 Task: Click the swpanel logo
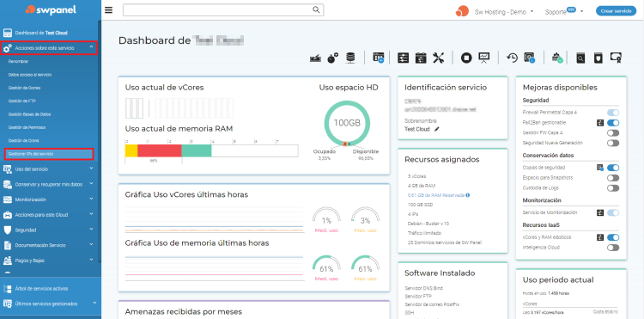[x=51, y=9]
